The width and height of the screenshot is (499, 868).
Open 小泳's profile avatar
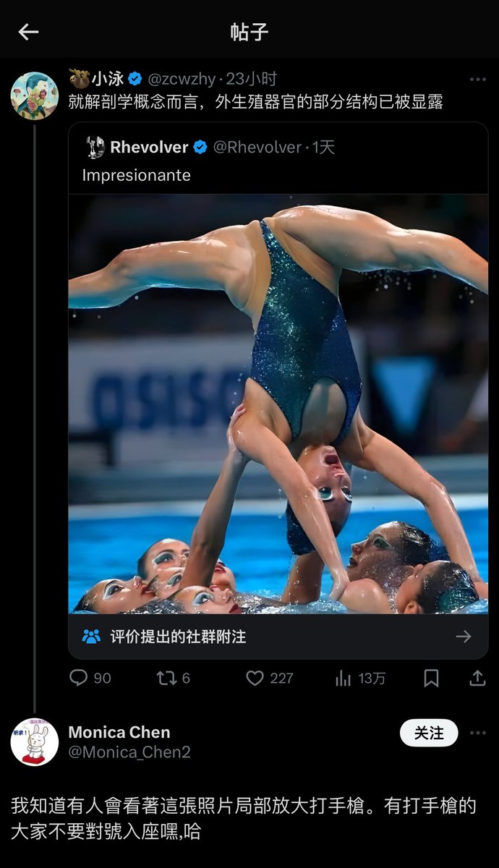(34, 95)
